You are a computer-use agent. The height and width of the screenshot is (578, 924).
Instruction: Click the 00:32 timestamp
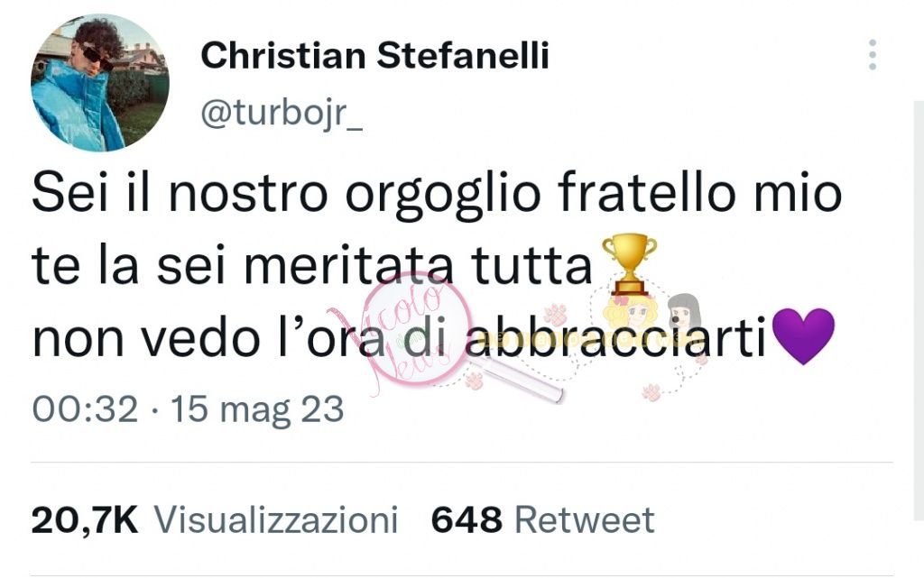[85, 409]
